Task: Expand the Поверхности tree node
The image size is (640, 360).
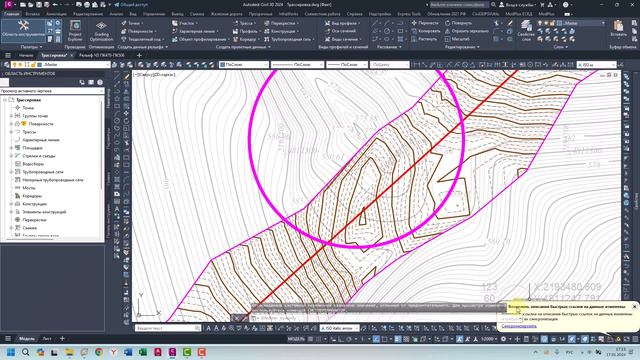Action: (x=11, y=124)
